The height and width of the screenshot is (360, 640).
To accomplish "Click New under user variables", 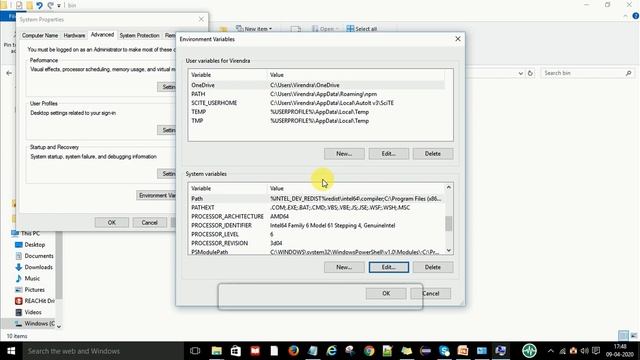I will coord(344,153).
